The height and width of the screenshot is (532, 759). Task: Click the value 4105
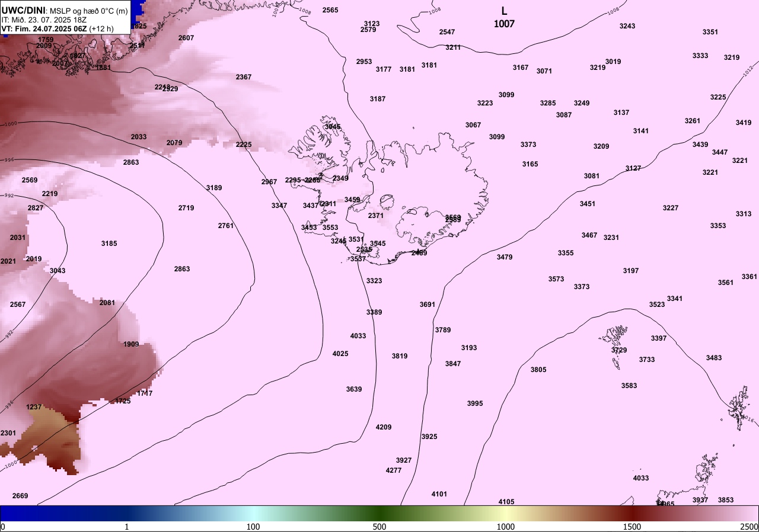coord(506,502)
